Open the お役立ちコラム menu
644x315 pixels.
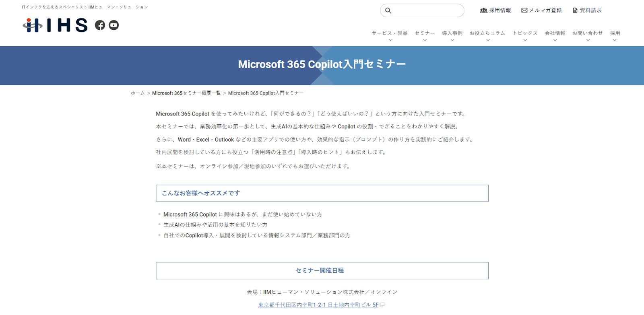click(x=487, y=33)
